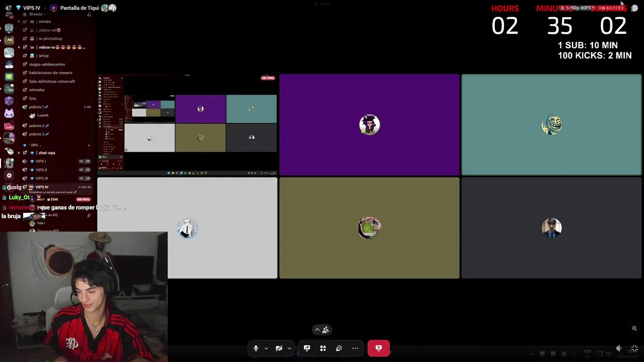The width and height of the screenshot is (644, 362).
Task: Open the setup channel
Action: click(x=56, y=56)
